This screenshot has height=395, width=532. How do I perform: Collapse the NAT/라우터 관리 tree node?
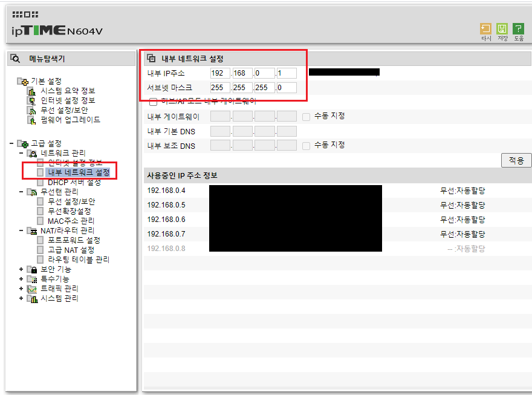21,230
